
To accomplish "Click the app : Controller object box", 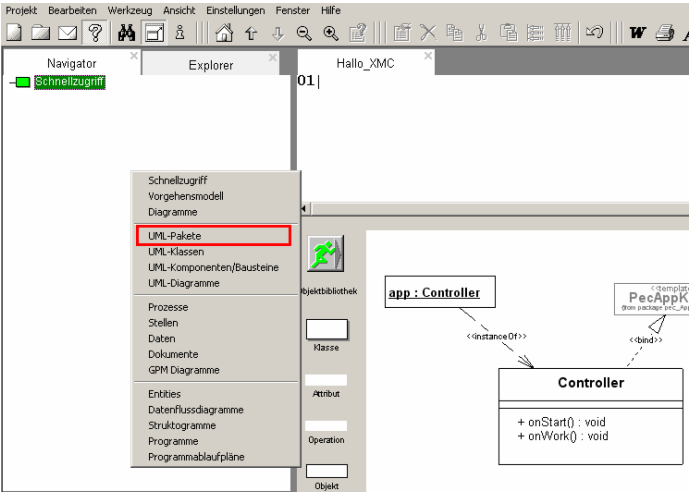I will [x=434, y=293].
